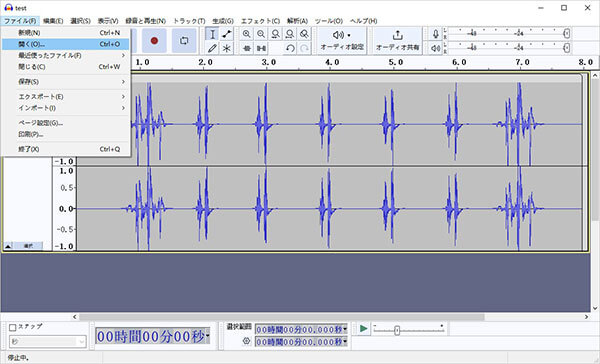Open the snap units 秒 dropdown
The image size is (600, 364).
point(48,341)
